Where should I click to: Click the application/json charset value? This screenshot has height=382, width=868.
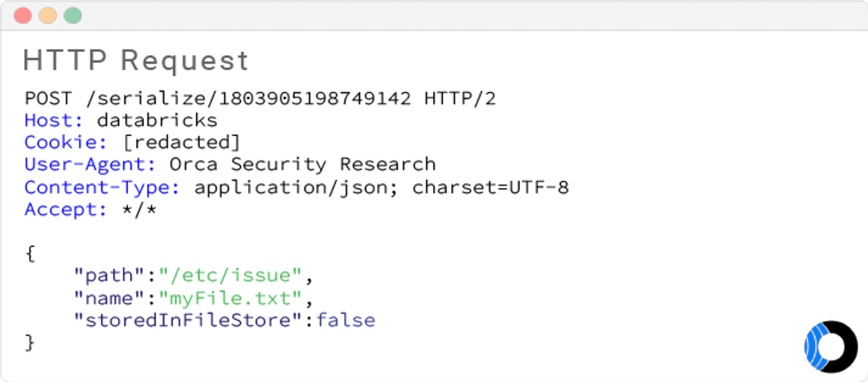click(381, 187)
